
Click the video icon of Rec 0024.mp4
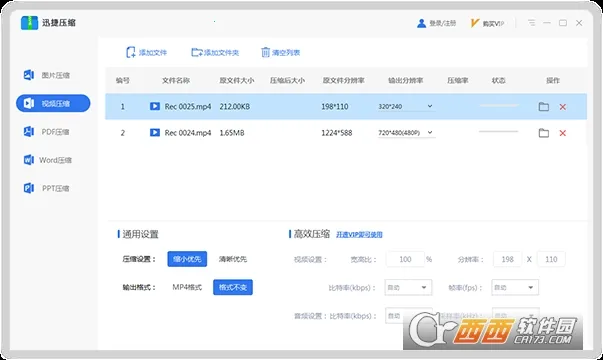pyautogui.click(x=155, y=132)
